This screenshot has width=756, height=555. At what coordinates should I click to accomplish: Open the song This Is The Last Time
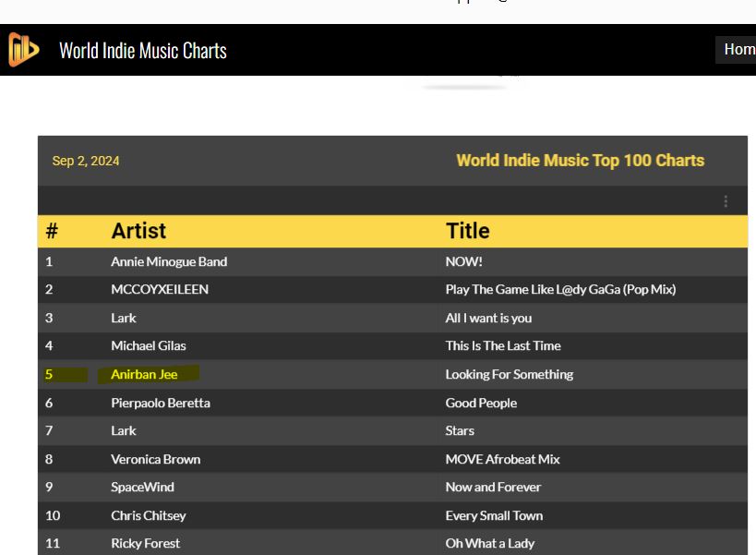coord(503,345)
